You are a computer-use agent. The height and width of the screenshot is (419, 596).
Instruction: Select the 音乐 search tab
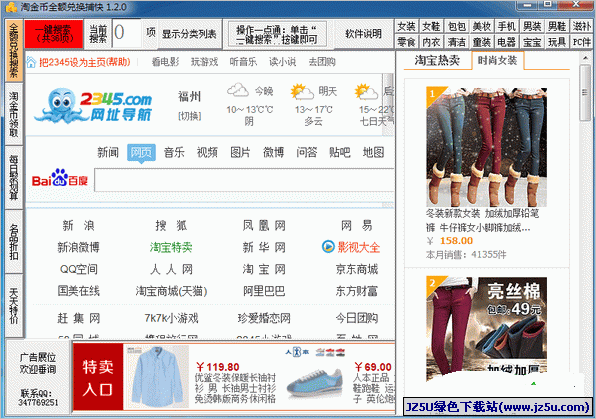[x=174, y=152]
